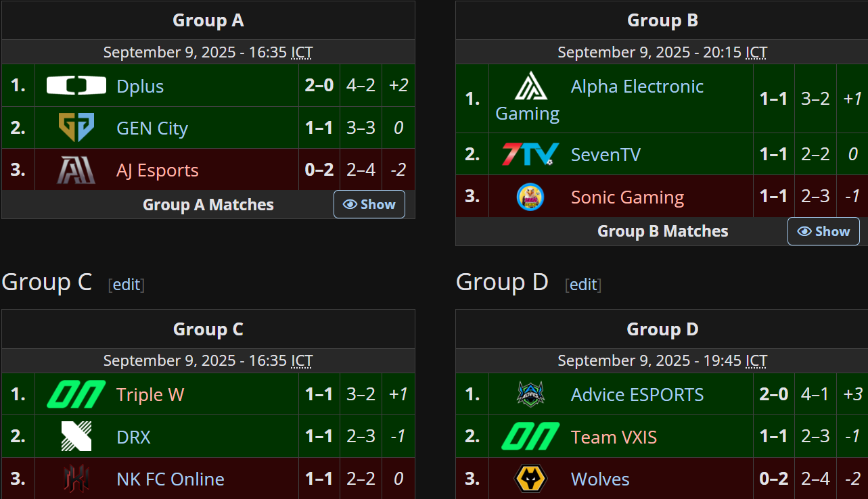Edit the Group C section
Screen dimensions: 868x499
(x=127, y=285)
